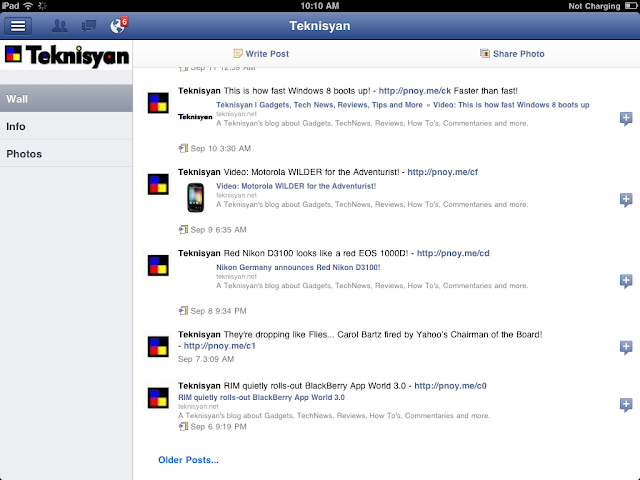Open http://pnoy.me/cf link

point(442,172)
